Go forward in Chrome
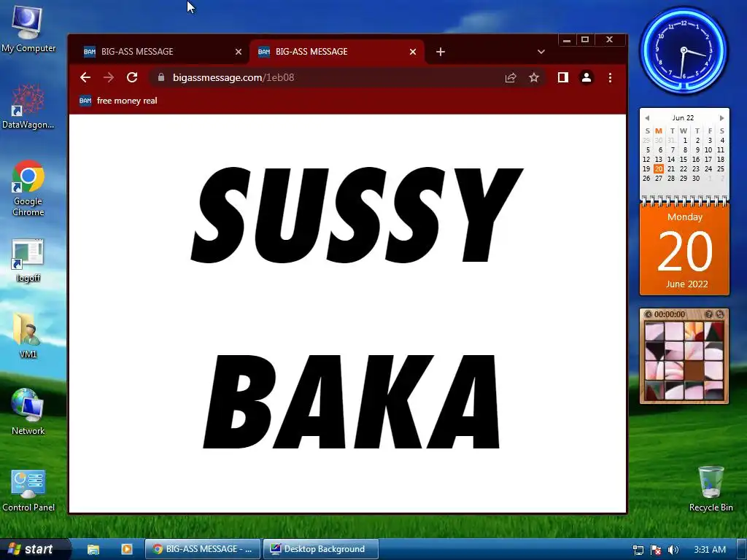This screenshot has width=747, height=560. (109, 77)
